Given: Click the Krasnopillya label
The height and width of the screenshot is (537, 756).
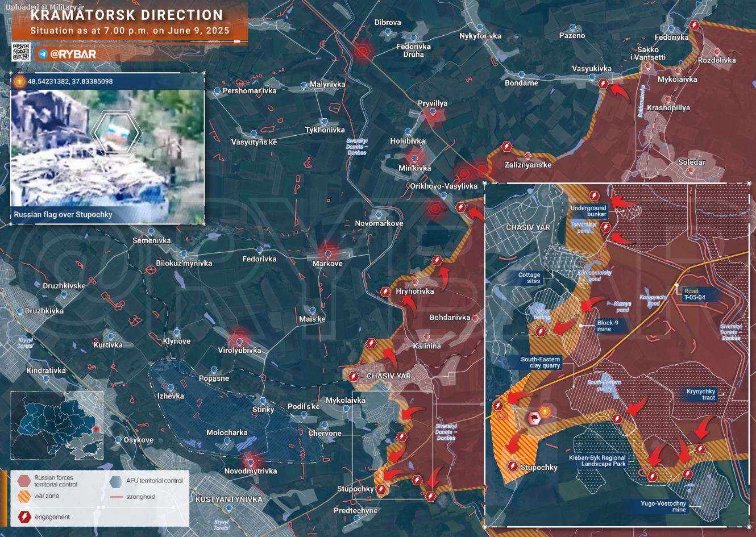Looking at the screenshot, I should [668, 107].
